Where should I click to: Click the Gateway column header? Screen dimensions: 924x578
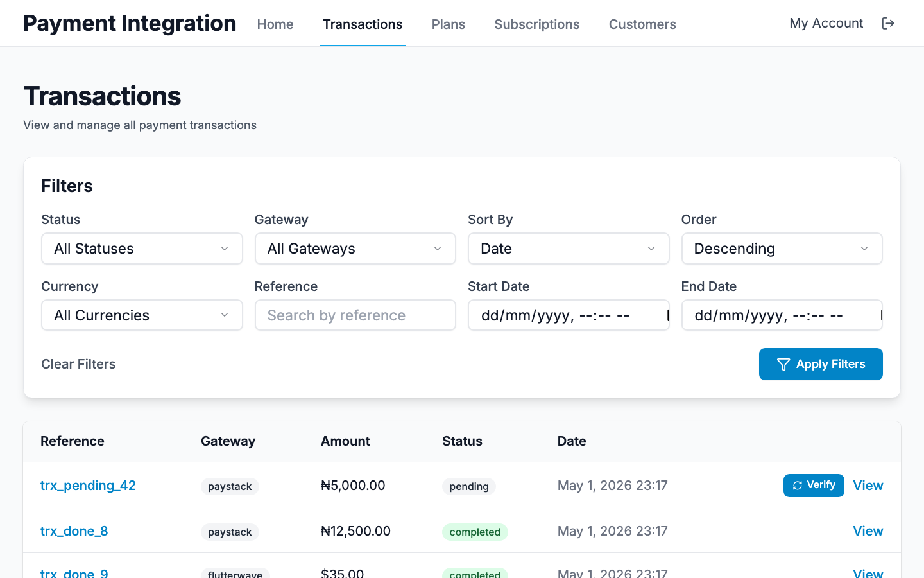pos(228,441)
